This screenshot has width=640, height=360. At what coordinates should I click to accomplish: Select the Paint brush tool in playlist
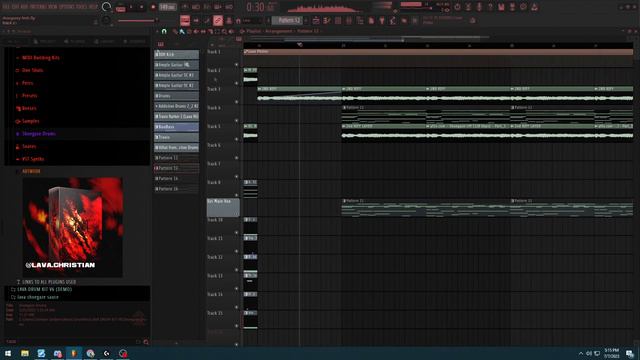182,31
